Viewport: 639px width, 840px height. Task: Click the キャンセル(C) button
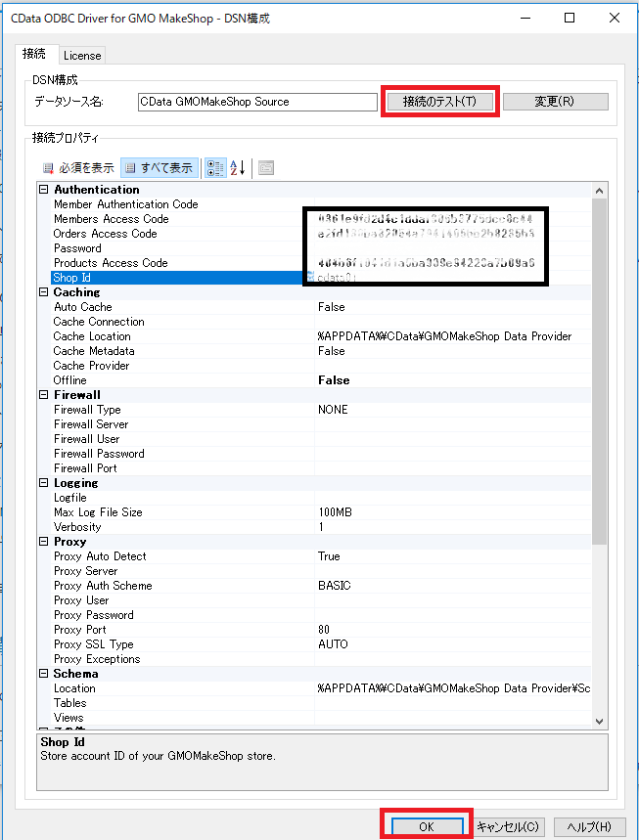[x=508, y=826]
